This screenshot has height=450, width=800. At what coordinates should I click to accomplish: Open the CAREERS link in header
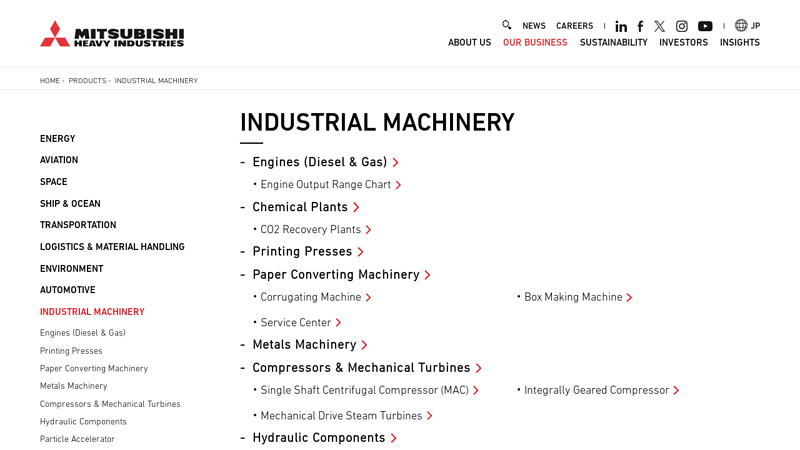[574, 26]
